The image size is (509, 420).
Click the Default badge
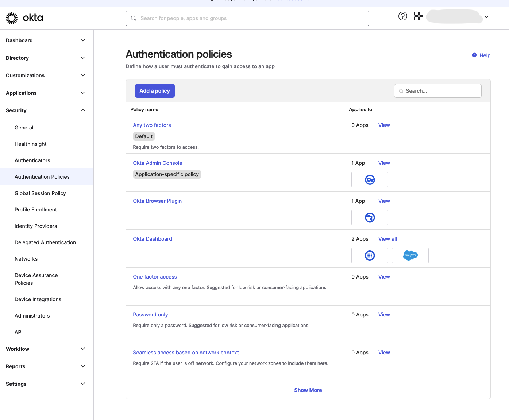(144, 136)
